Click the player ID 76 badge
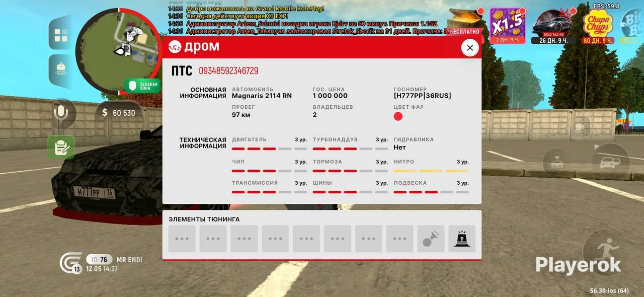The width and height of the screenshot is (644, 297). point(99,260)
